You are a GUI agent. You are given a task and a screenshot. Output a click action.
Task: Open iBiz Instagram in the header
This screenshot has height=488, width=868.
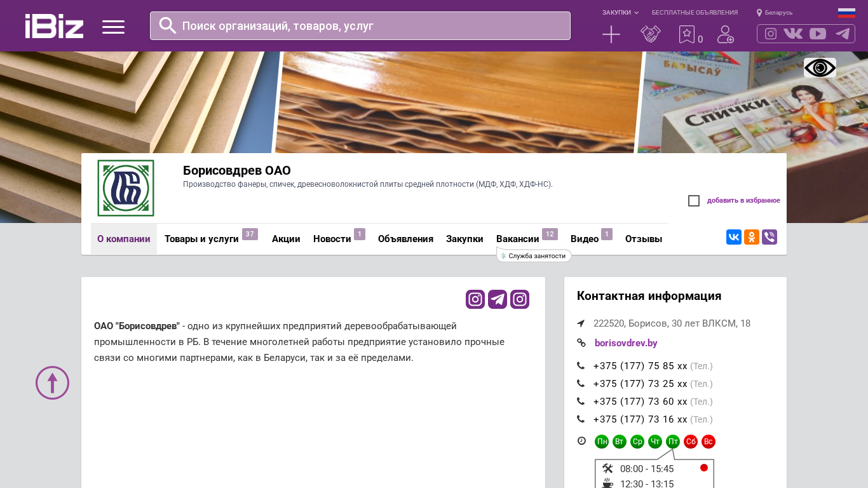(771, 34)
